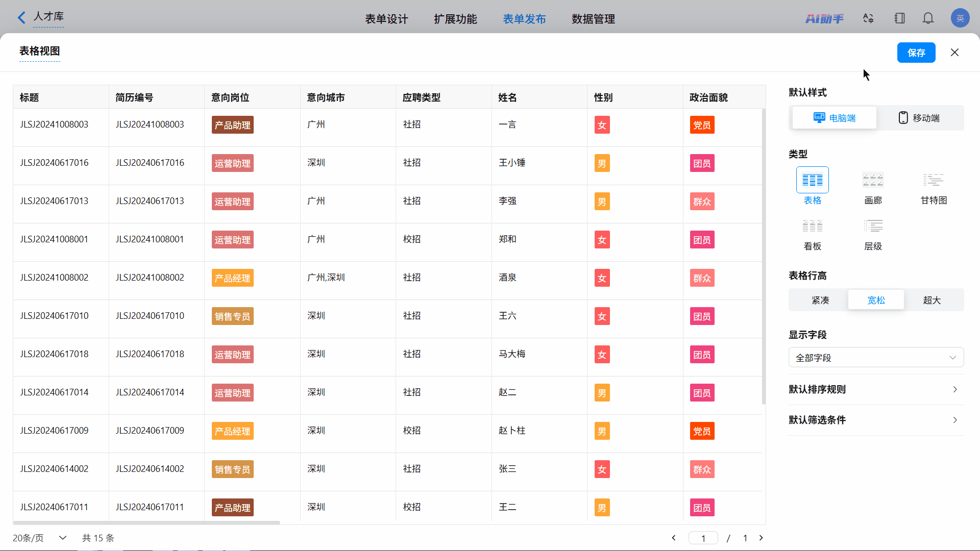Set table row height to 超大
This screenshot has width=980, height=551.
tap(932, 300)
